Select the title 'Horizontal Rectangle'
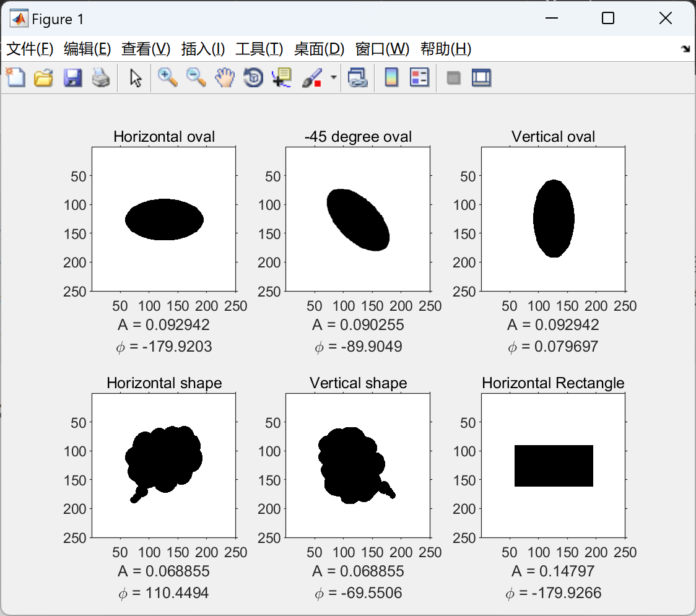This screenshot has height=616, width=696. pos(553,383)
